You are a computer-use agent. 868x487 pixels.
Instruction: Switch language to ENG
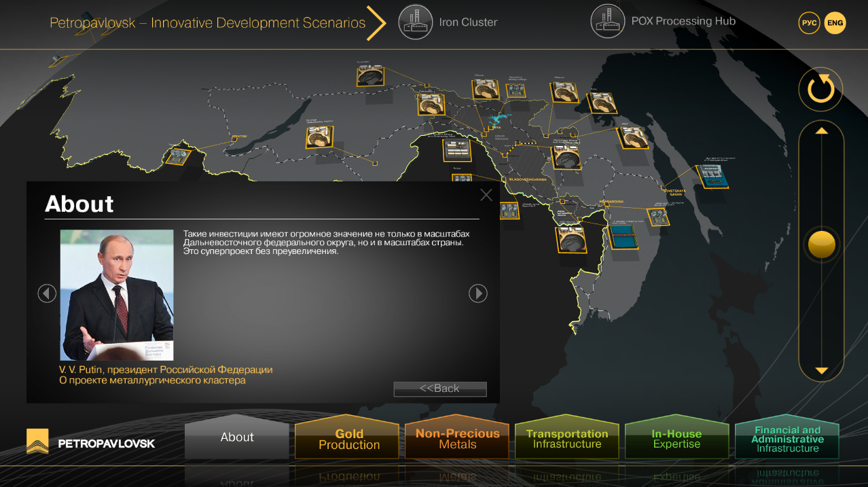pyautogui.click(x=835, y=22)
